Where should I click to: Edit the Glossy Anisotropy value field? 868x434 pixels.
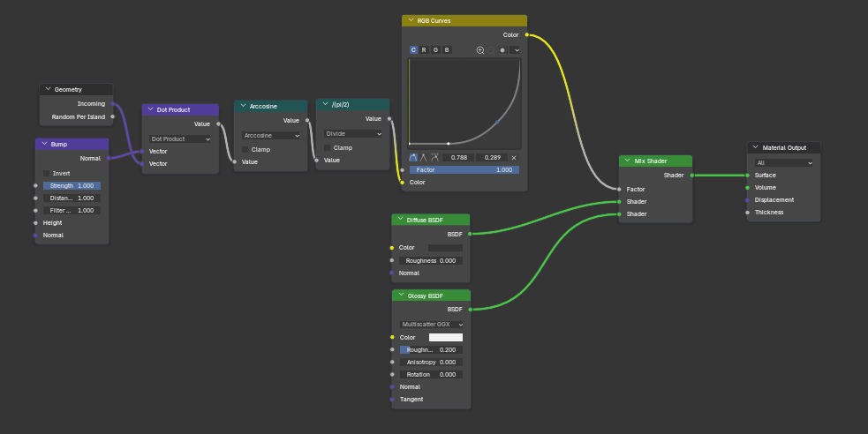pos(431,363)
